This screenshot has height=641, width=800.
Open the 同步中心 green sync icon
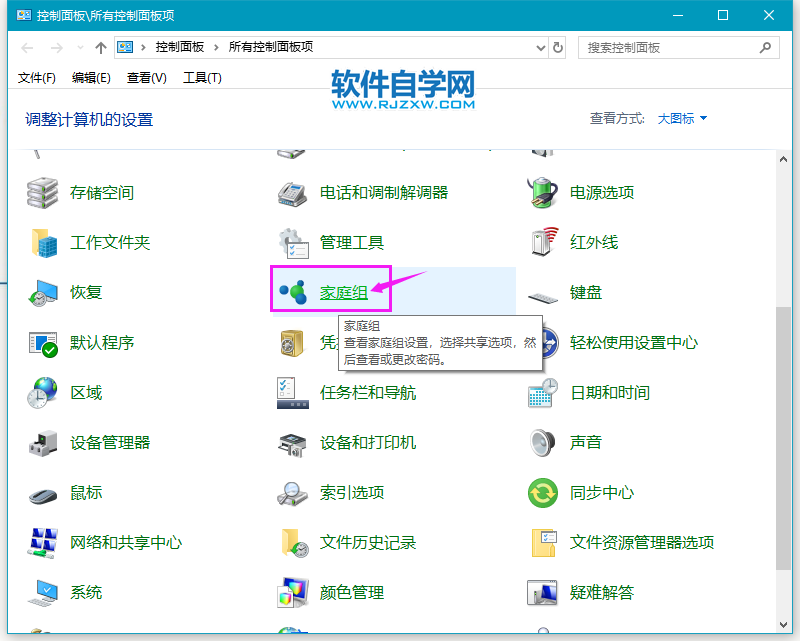point(542,492)
